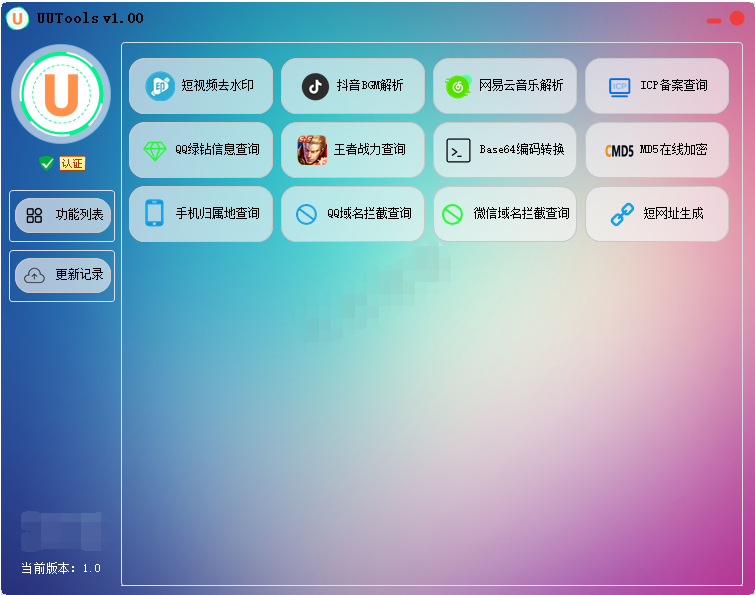
Task: Click the blue smartphone icon
Action: 154,213
